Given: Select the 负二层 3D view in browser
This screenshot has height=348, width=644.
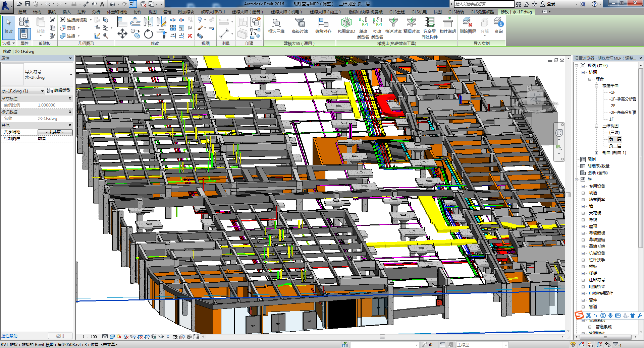Looking at the screenshot, I should (615, 146).
